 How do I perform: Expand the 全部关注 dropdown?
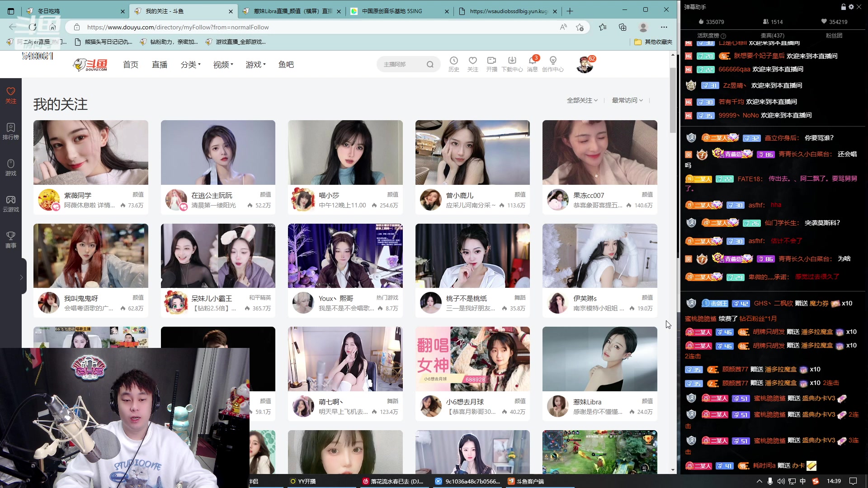[582, 100]
